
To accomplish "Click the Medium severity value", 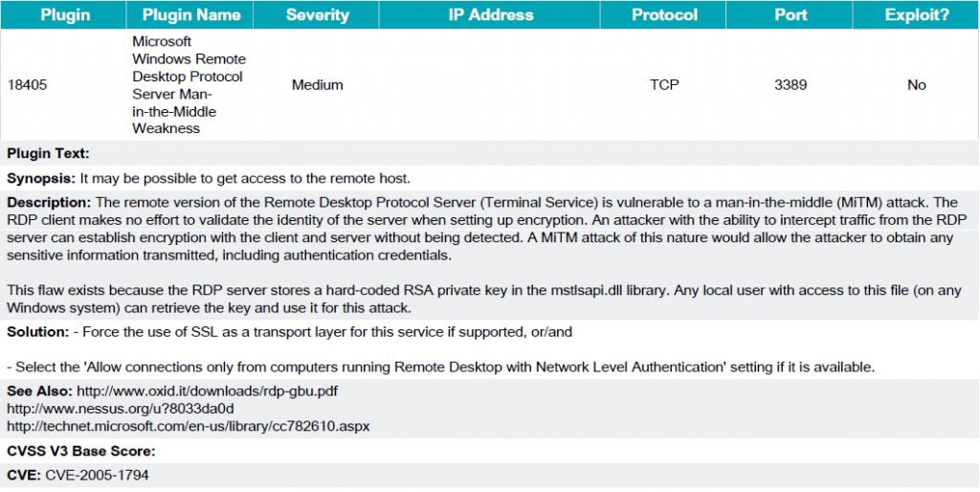I will click(318, 85).
